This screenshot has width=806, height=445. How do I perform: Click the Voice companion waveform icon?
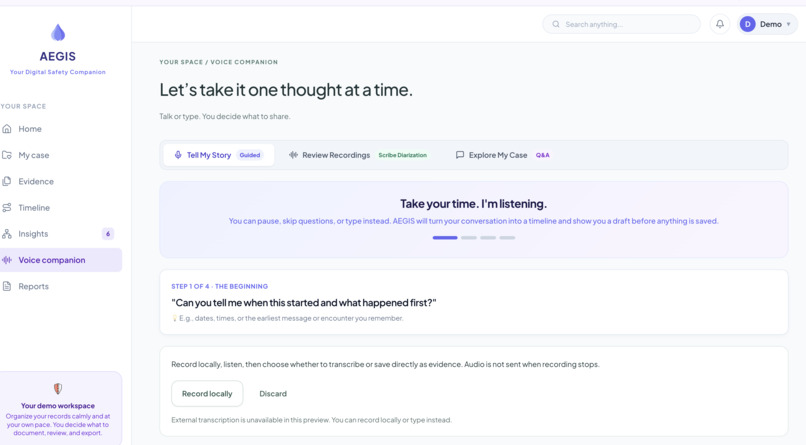pos(7,260)
